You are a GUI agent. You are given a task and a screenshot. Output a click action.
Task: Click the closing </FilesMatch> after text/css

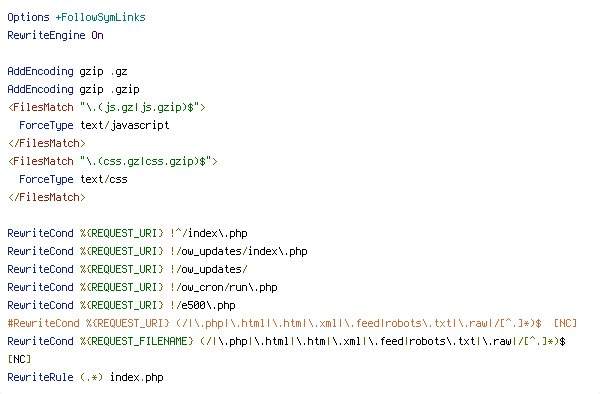[x=47, y=197]
